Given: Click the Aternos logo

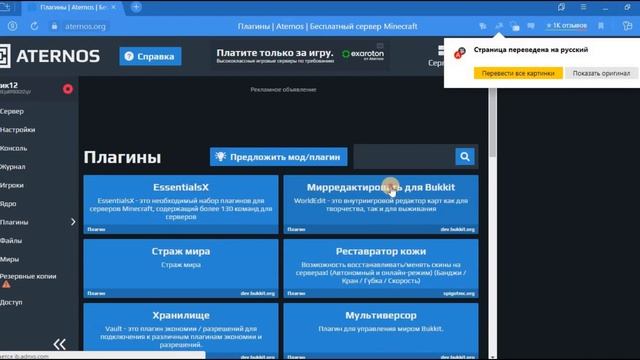Looking at the screenshot, I should pos(50,56).
